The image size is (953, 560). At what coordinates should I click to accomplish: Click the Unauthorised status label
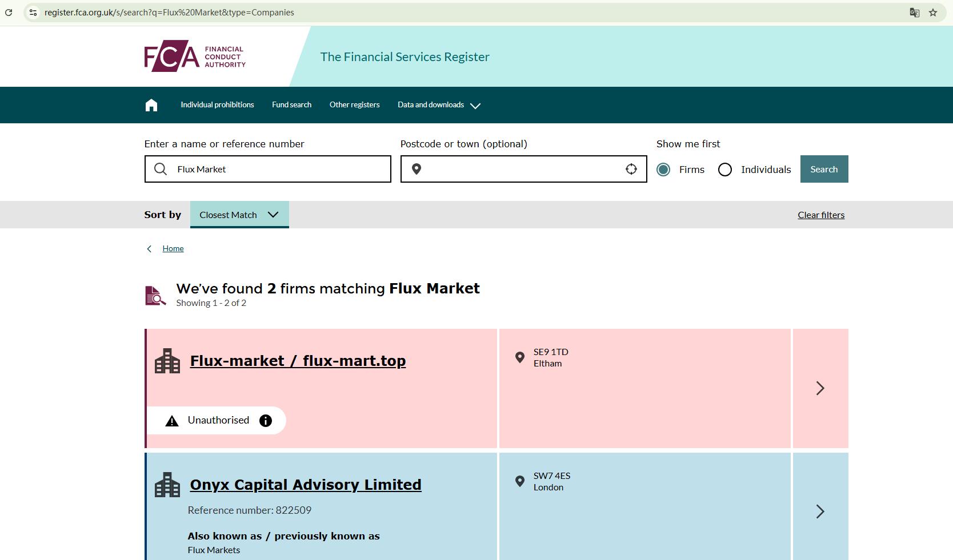(x=218, y=420)
